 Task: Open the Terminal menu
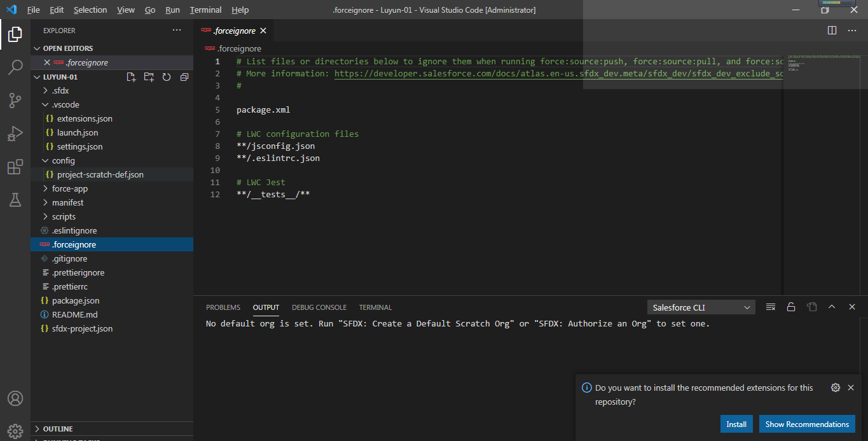[205, 10]
